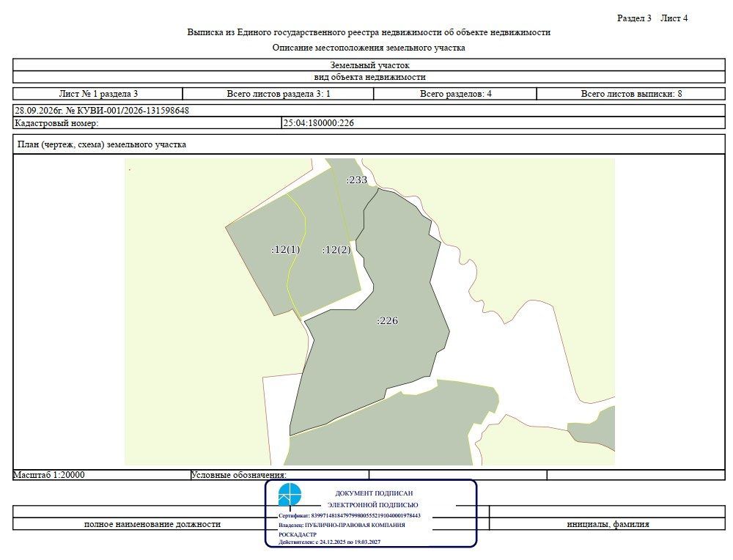
Task: Select 'ЭЛЕКТРОННОЙ ПОДПИСЬЮ' text in the stamp
Action: 372,505
